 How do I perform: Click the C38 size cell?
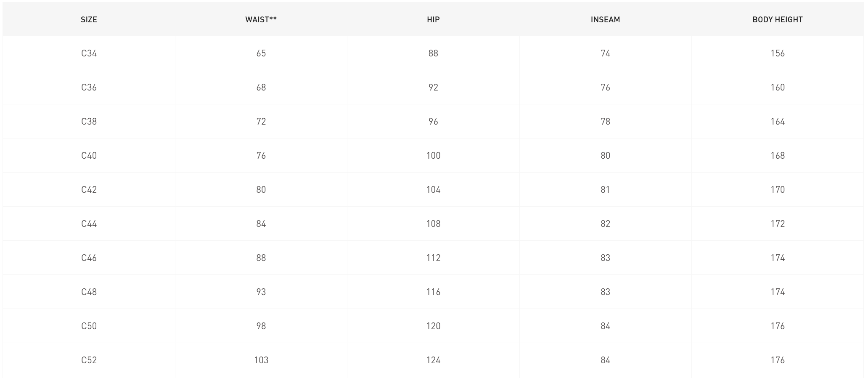click(x=89, y=122)
